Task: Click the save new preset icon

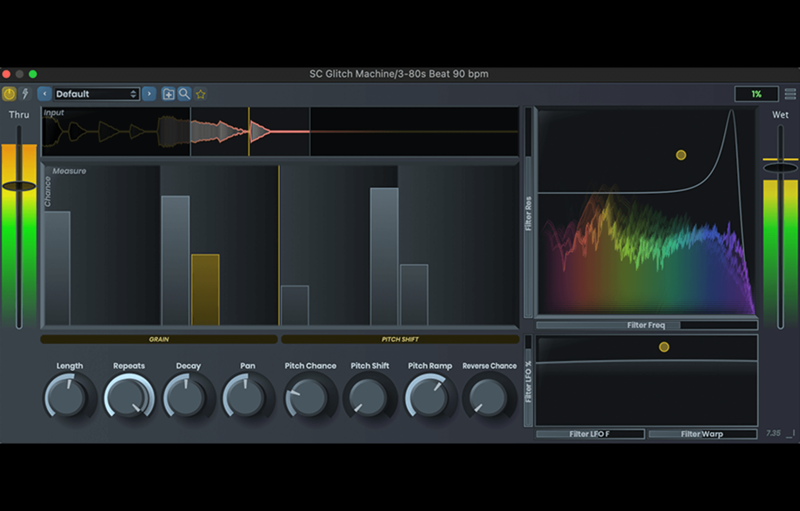Action: coord(168,94)
